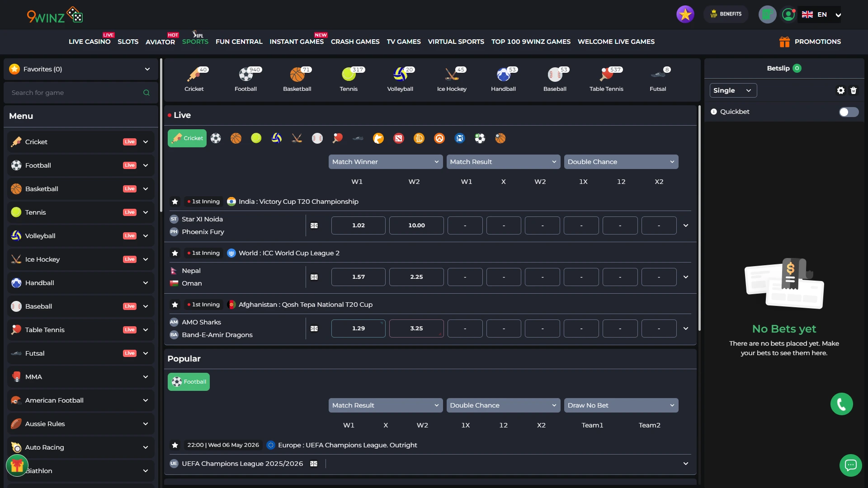Open stats for Nepal vs Oman match
This screenshot has width=868, height=488.
coord(314,277)
